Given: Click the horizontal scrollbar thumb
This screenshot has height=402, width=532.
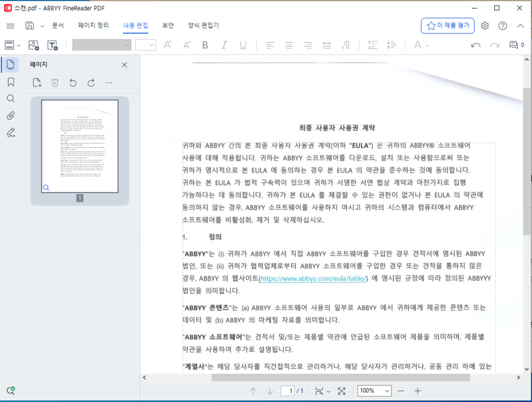Looking at the screenshot, I should pos(340,378).
